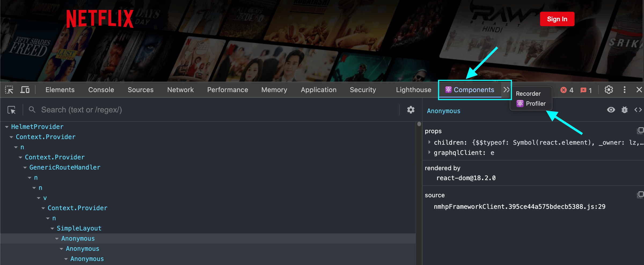Click the React icon on the Components tab
This screenshot has height=265, width=644.
click(x=448, y=90)
